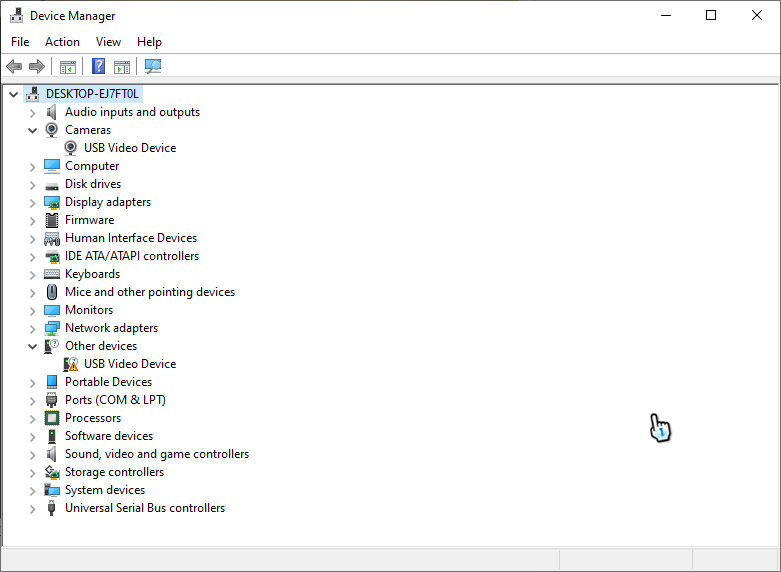Click the Other devices question-mark icon
Screen dimensions: 781x572
click(x=52, y=346)
